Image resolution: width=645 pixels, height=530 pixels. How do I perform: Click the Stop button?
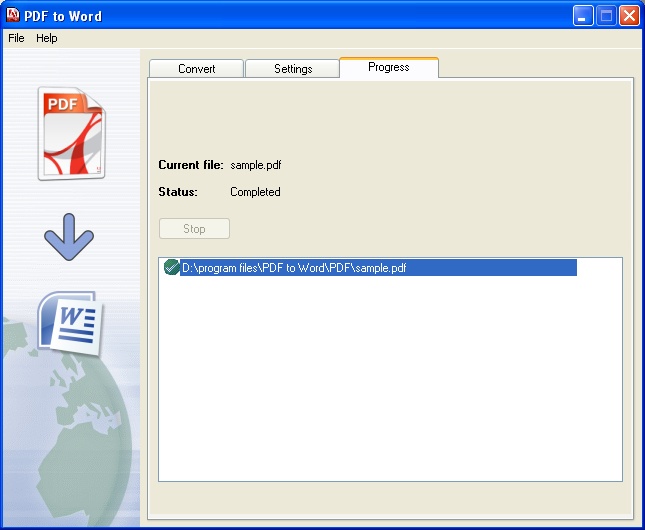[x=194, y=228]
